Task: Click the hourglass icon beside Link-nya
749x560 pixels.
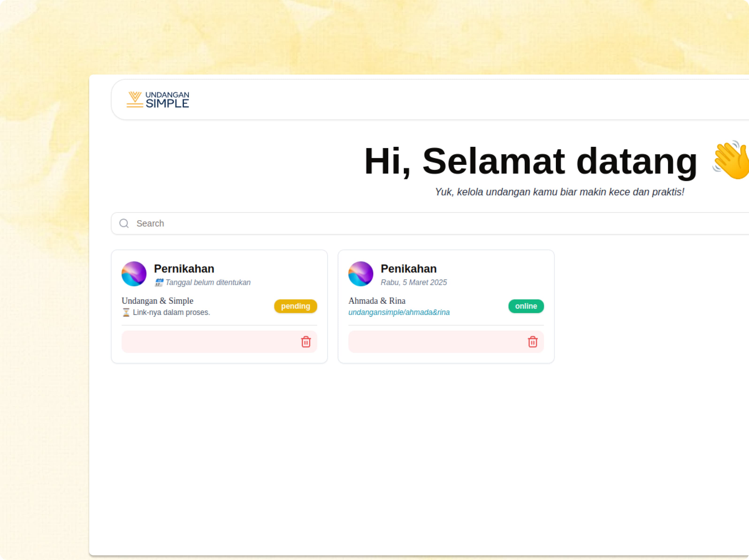Action: pyautogui.click(x=126, y=312)
